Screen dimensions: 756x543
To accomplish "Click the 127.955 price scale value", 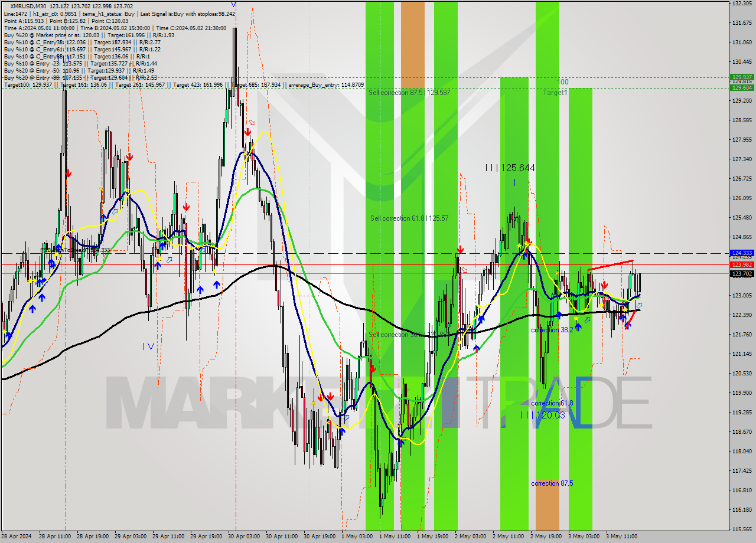I will click(x=742, y=140).
